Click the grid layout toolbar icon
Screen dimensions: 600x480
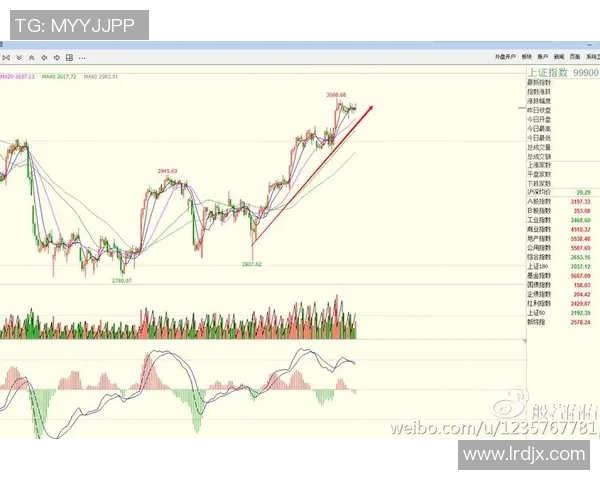tap(69, 58)
